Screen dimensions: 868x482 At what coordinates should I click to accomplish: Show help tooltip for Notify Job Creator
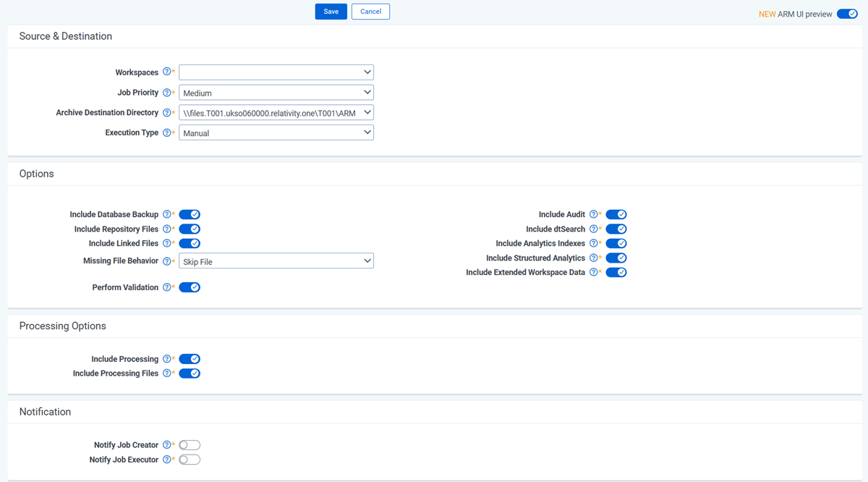point(167,445)
